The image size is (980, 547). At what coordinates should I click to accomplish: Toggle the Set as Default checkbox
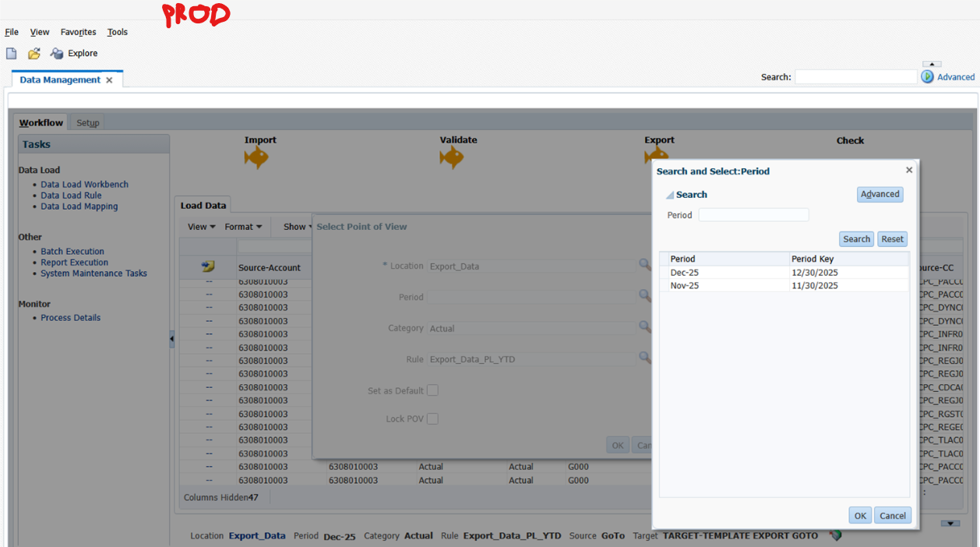(x=432, y=390)
